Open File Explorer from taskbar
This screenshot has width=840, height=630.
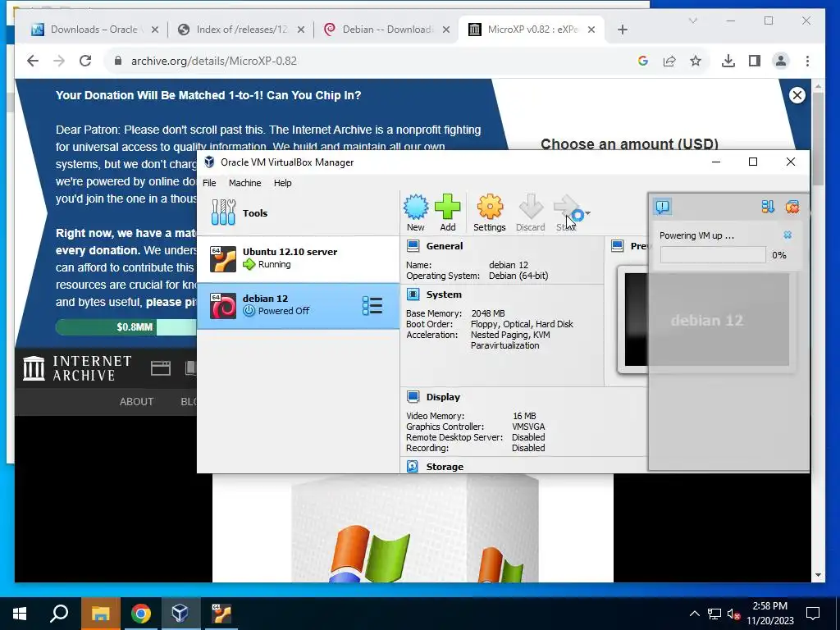(100, 614)
